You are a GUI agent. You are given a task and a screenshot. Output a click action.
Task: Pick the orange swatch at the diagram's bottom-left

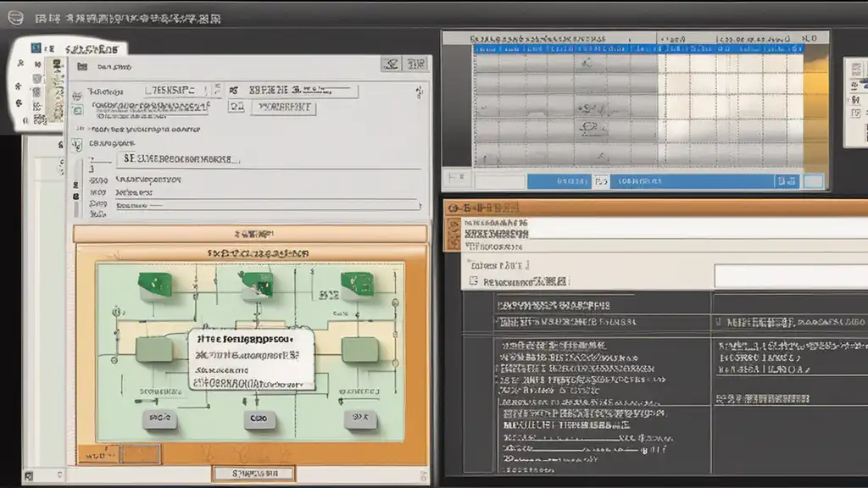[x=140, y=454]
